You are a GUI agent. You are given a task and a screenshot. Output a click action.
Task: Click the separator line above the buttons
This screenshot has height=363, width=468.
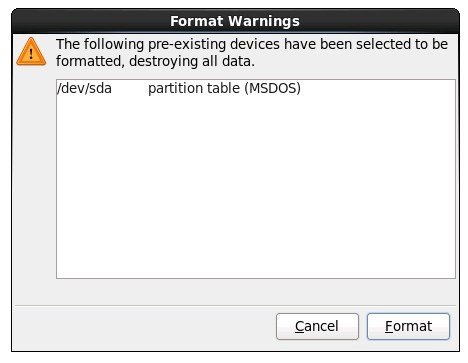point(235,305)
